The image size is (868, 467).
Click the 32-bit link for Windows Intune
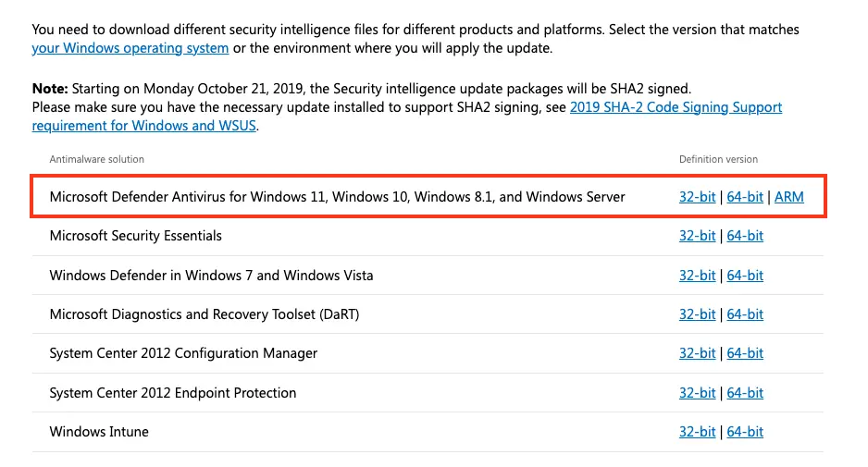pos(697,432)
